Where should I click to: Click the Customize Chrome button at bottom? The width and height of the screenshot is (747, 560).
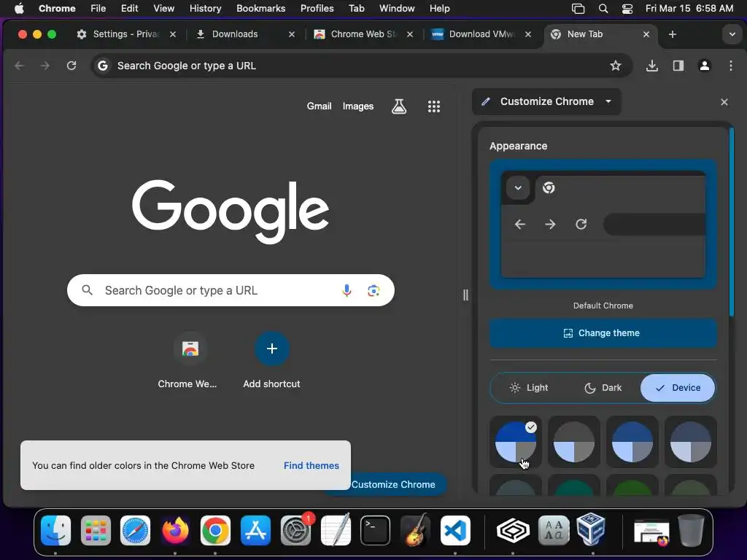tap(393, 484)
